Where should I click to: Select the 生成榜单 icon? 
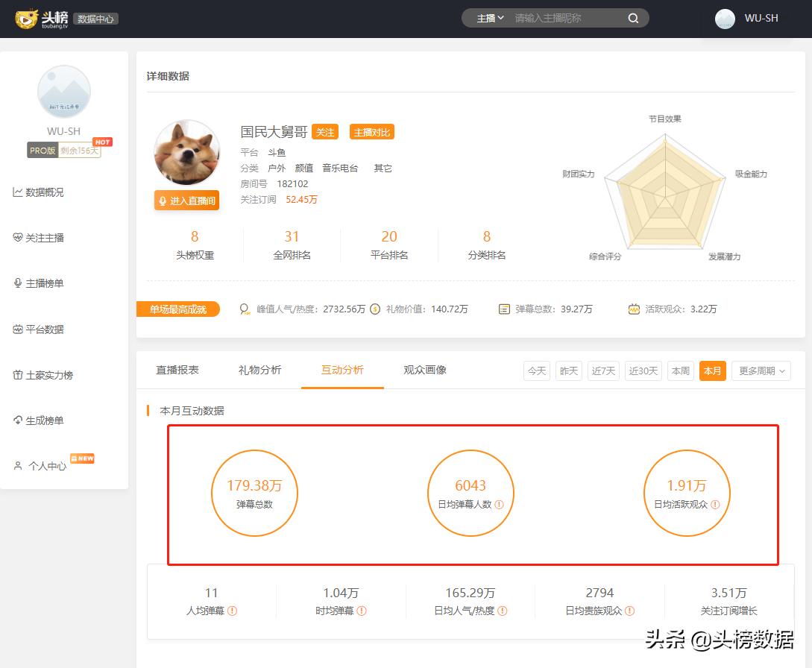tap(16, 420)
